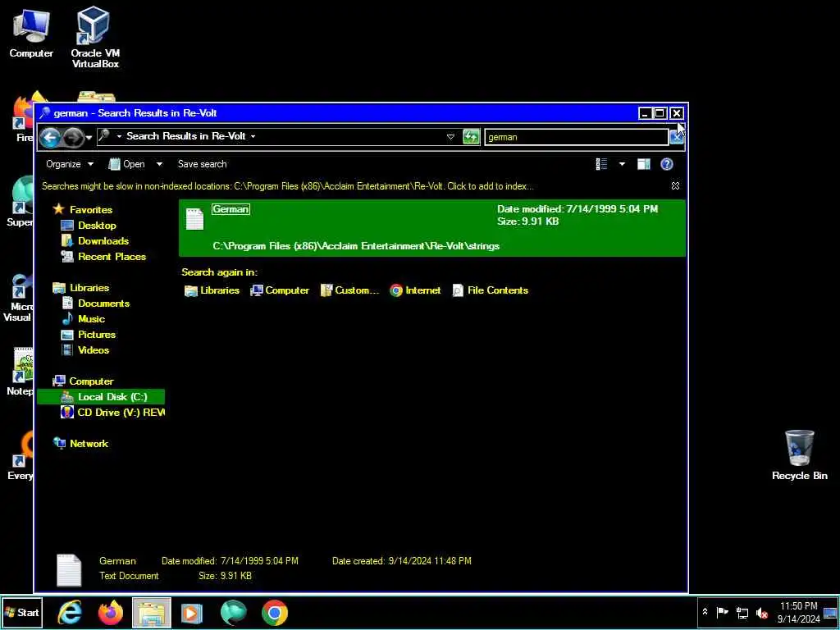Open the Oracle VM VirtualBox desktop icon
This screenshot has height=630, width=840.
[95, 38]
